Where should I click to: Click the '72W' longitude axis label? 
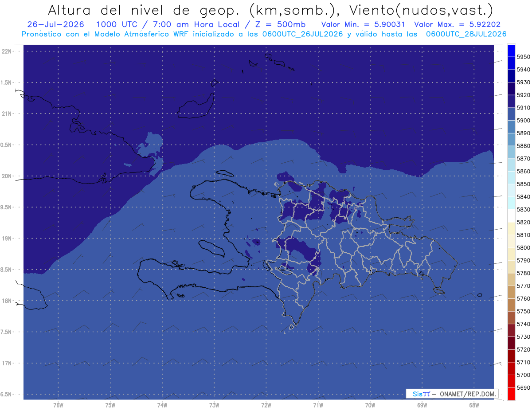coord(266,405)
